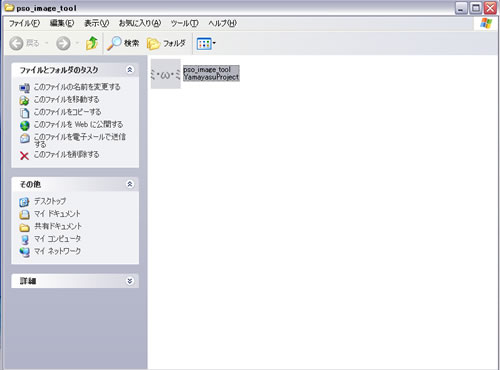
Task: Expand the 詳細 panel
Action: 130,281
